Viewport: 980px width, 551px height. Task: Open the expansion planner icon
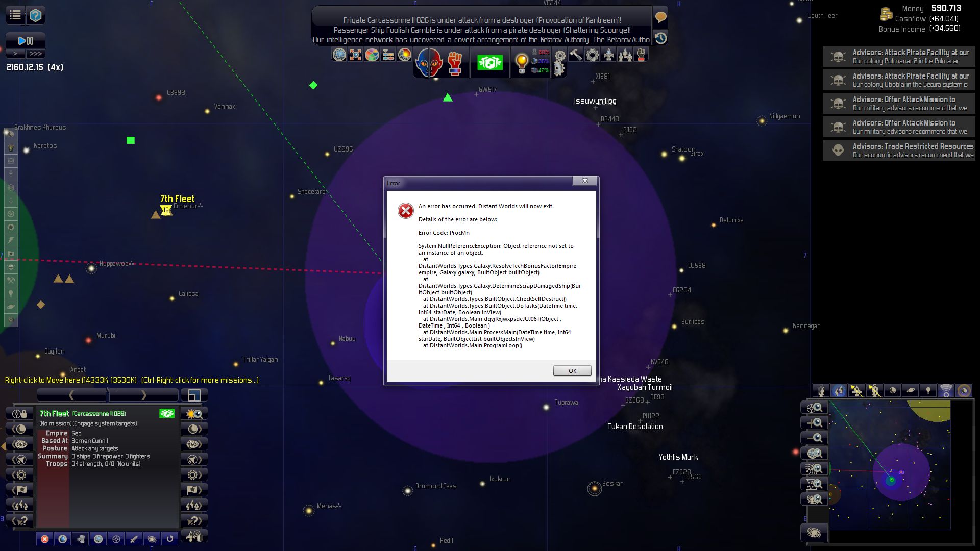click(355, 55)
